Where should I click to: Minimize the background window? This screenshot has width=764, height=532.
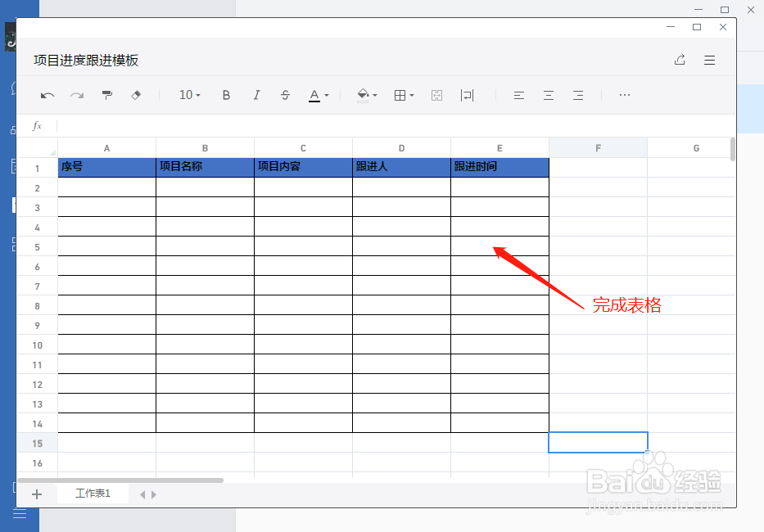(x=698, y=9)
